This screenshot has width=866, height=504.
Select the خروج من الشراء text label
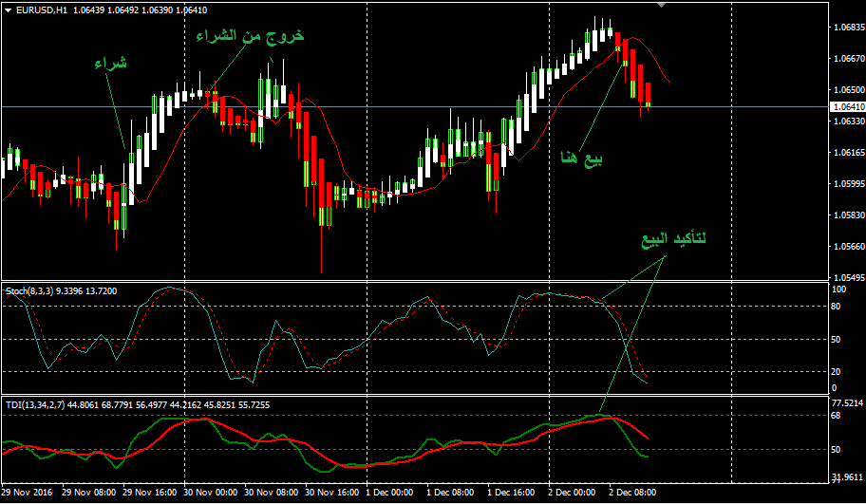pos(250,35)
